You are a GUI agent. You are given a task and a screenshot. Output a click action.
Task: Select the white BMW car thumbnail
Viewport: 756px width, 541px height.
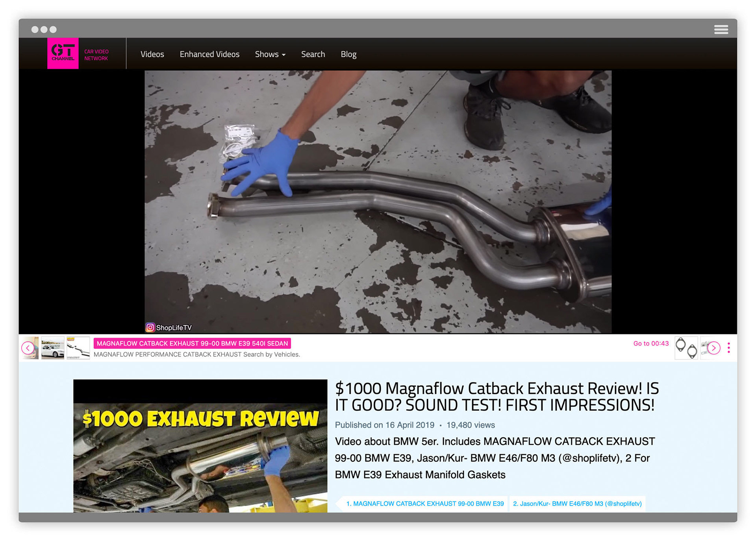click(53, 348)
